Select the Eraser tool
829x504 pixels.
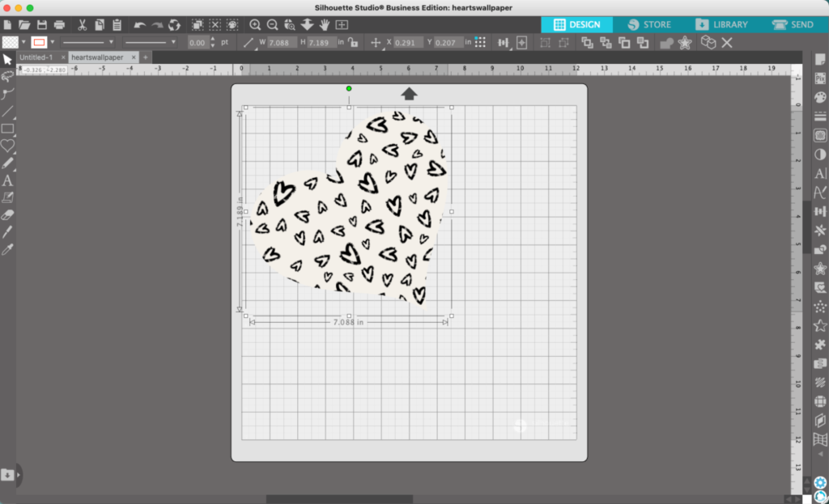click(x=7, y=214)
